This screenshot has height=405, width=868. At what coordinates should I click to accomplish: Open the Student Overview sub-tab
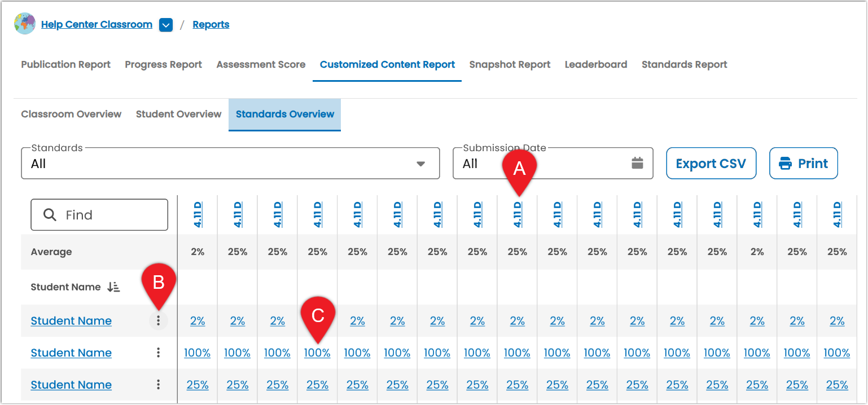[x=178, y=114]
